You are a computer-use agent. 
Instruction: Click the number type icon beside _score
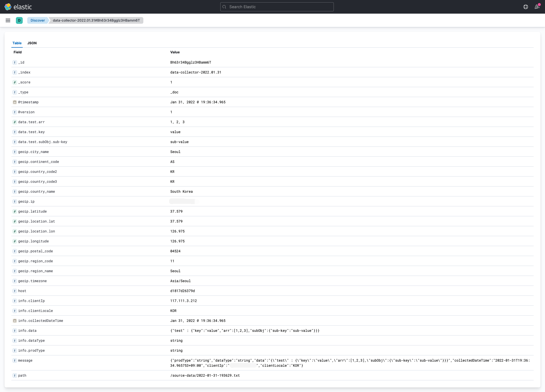pos(15,82)
